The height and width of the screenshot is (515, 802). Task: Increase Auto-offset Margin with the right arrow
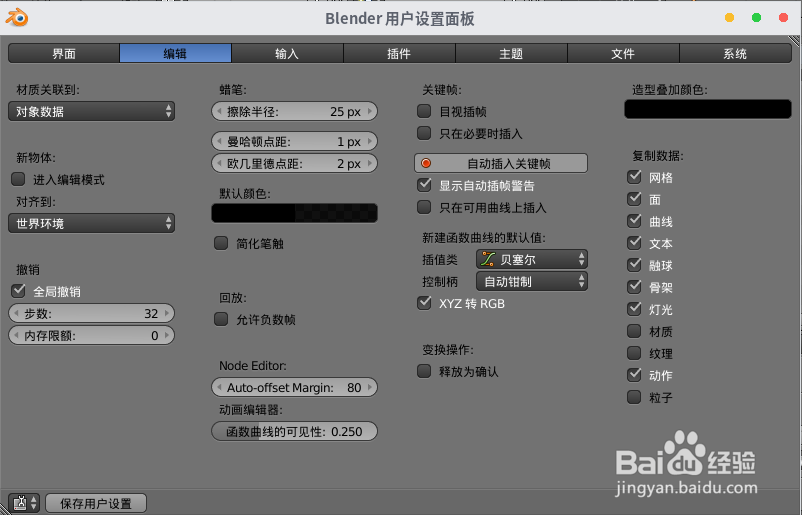[x=370, y=387]
